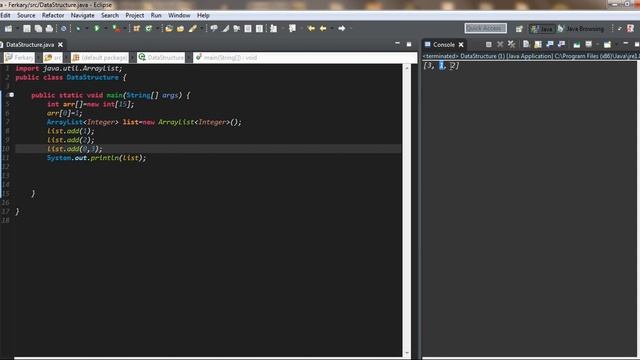The width and height of the screenshot is (640, 360).
Task: Toggle Mark Occurrences pencil icon
Action: tap(225, 29)
